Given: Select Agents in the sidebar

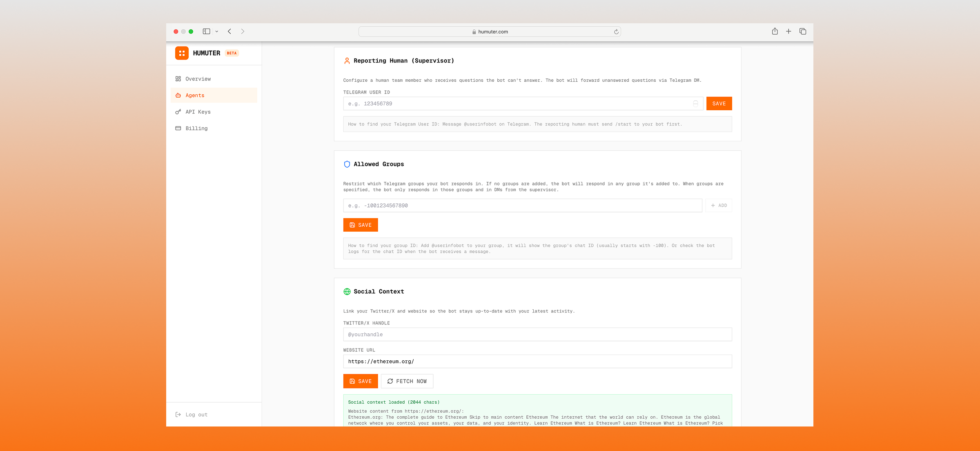Looking at the screenshot, I should [x=195, y=95].
